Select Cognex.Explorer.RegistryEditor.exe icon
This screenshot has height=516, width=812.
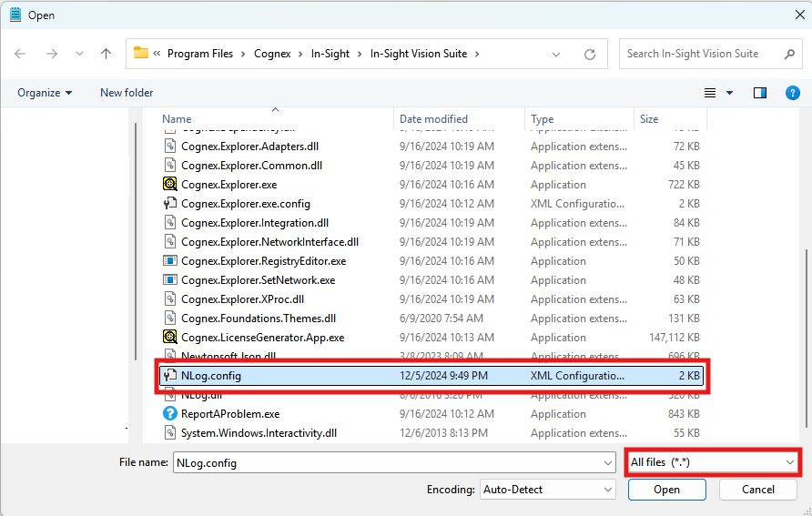170,261
